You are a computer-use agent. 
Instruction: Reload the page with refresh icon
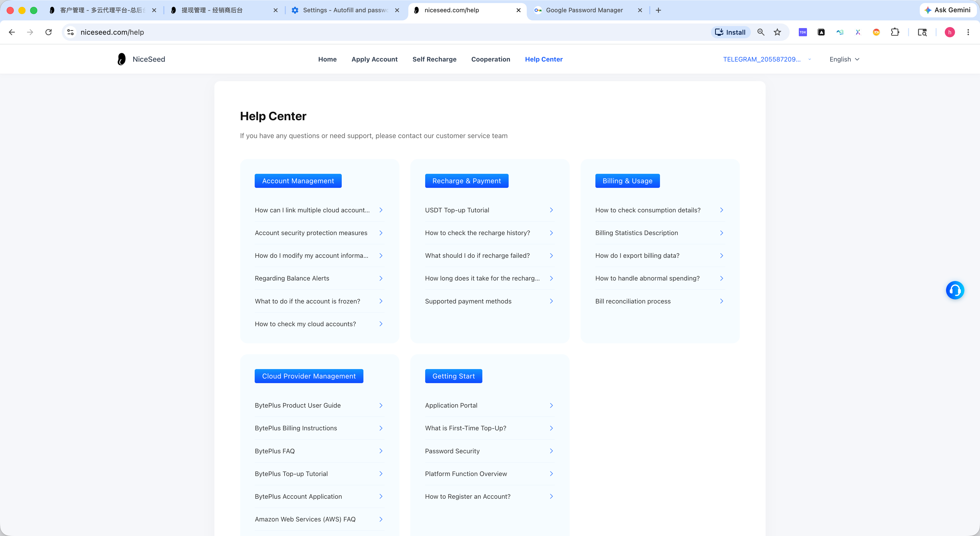(48, 32)
